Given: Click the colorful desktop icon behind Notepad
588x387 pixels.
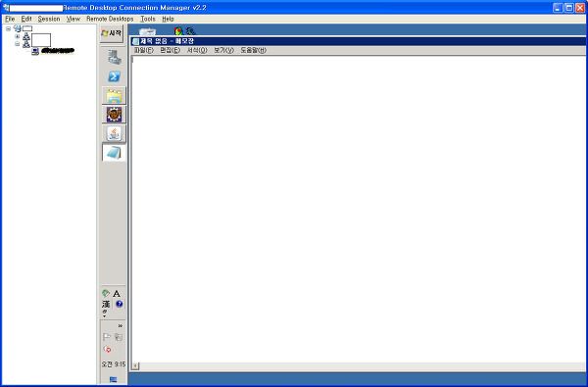Looking at the screenshot, I should [178, 31].
